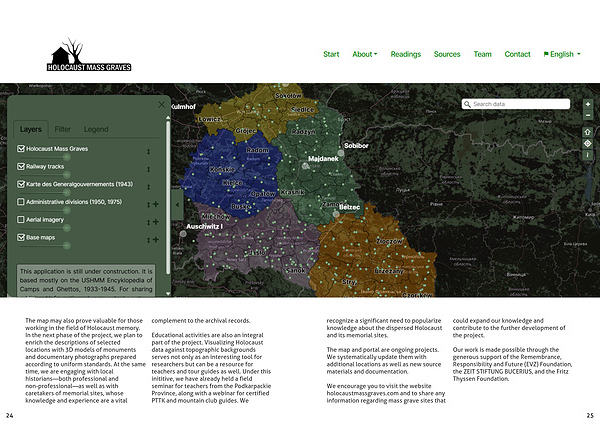
Task: Collapse side panel using the left arrow handle
Action: coord(177,205)
